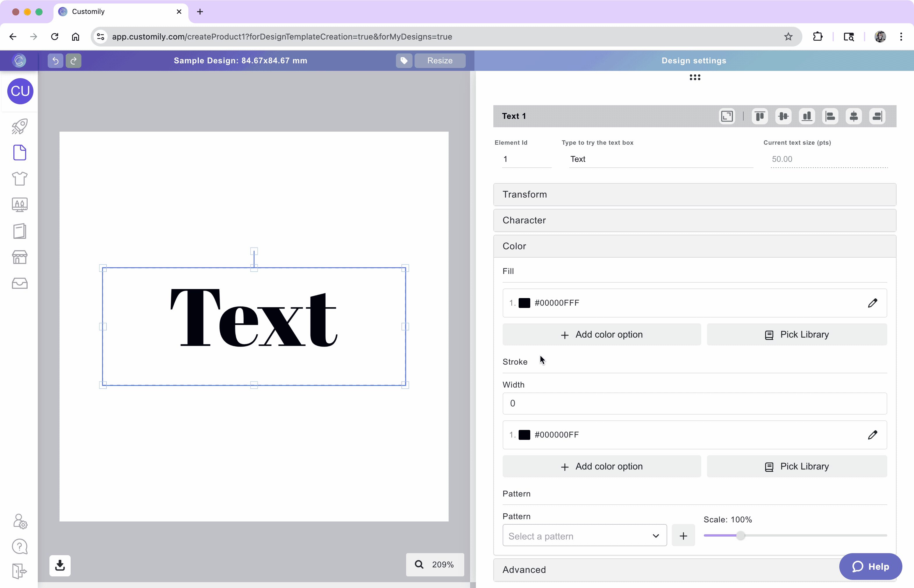914x588 pixels.
Task: Click the tag icon beside Resize
Action: (x=404, y=61)
